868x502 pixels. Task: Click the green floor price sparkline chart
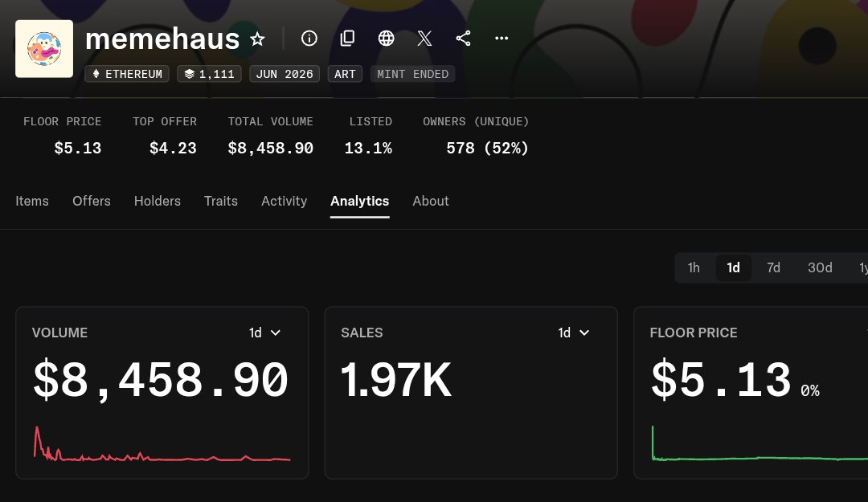point(759,443)
